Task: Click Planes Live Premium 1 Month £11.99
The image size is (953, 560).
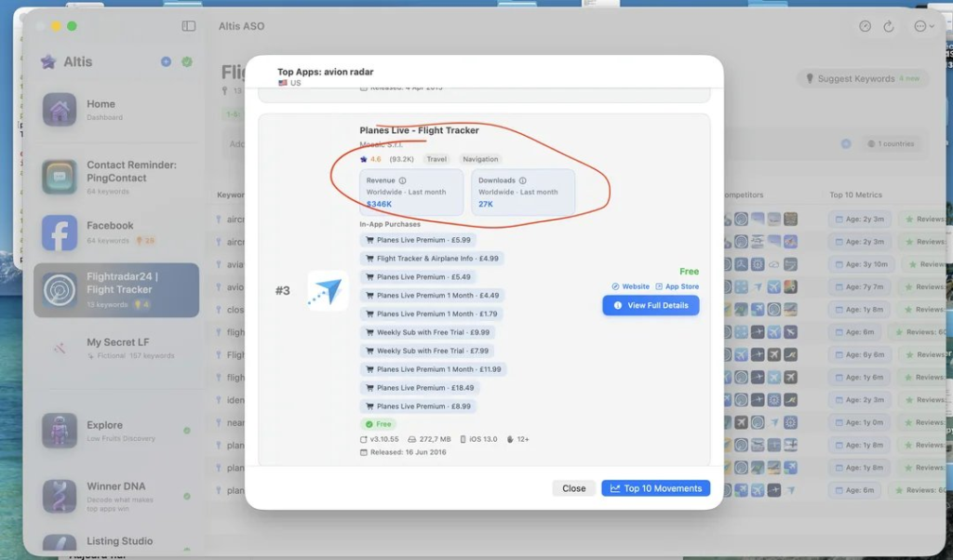Action: click(434, 369)
